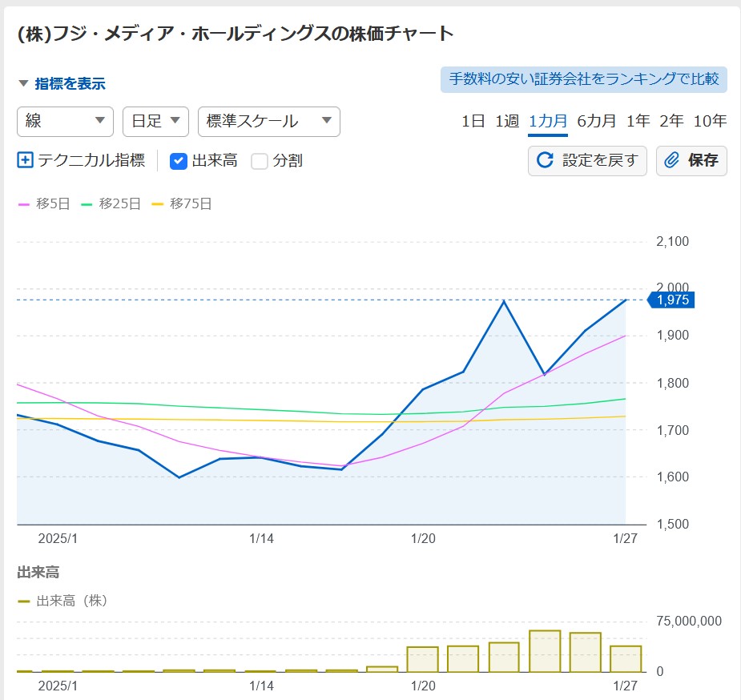Open テクニカル指標 options

pos(91,160)
